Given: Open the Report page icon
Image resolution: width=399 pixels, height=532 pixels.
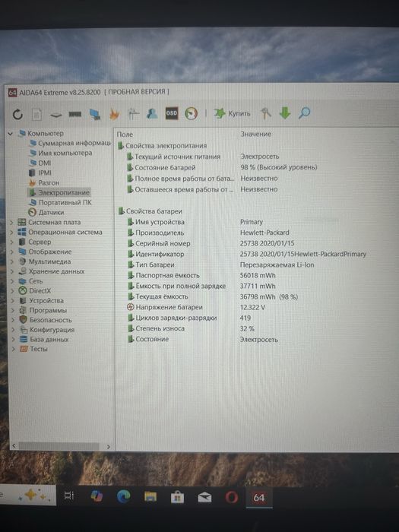Looking at the screenshot, I should 36,114.
